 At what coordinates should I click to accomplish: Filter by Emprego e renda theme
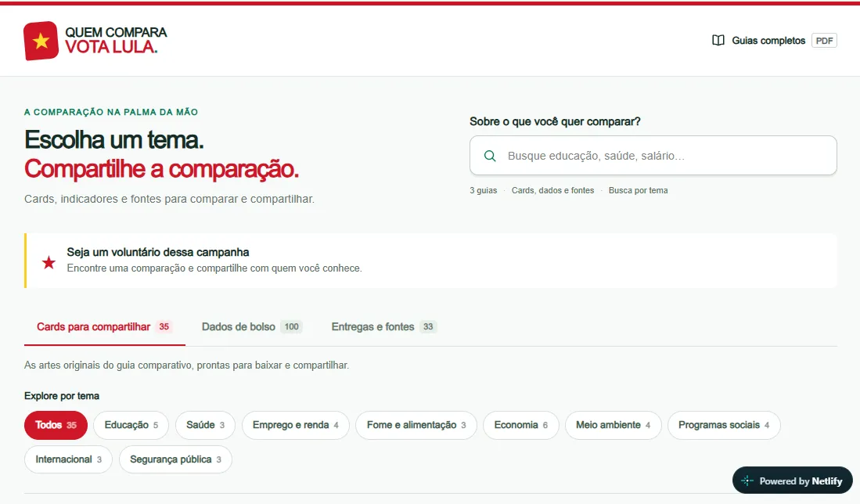(295, 425)
